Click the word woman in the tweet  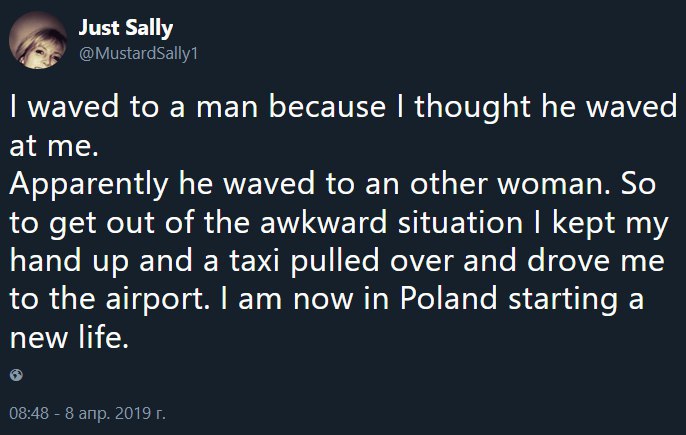(554, 184)
